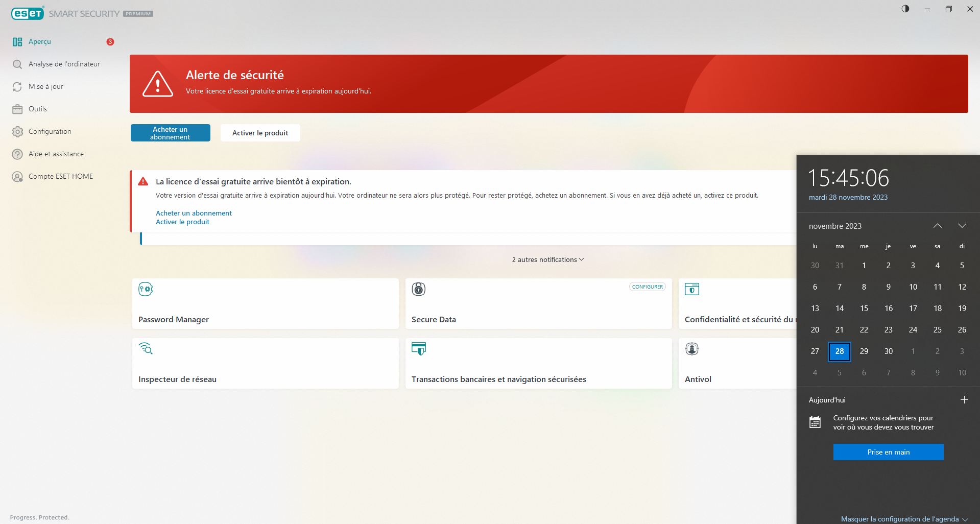Follow the Acheter un abonnement link in notice
Screen dimensions: 980x524
[194, 213]
